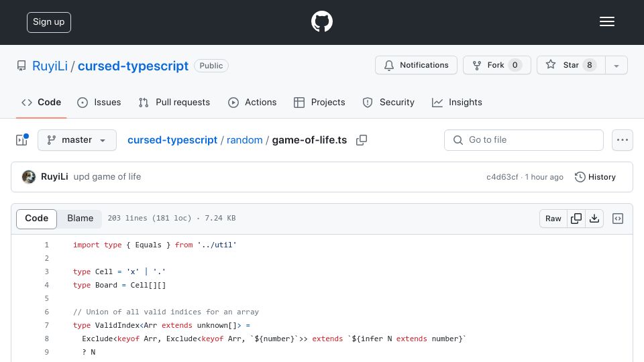Click line number 7
The height and width of the screenshot is (362, 644).
point(46,326)
